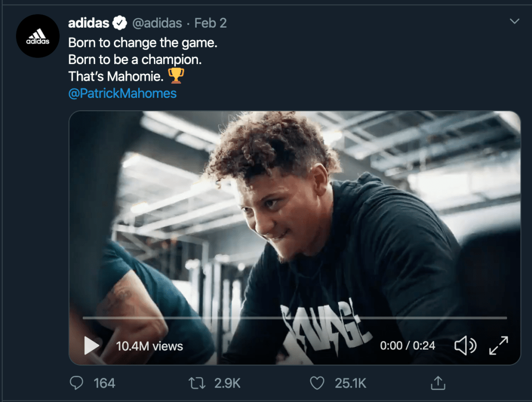Open the @PatrickMahomes profile link
This screenshot has height=402, width=532.
122,94
